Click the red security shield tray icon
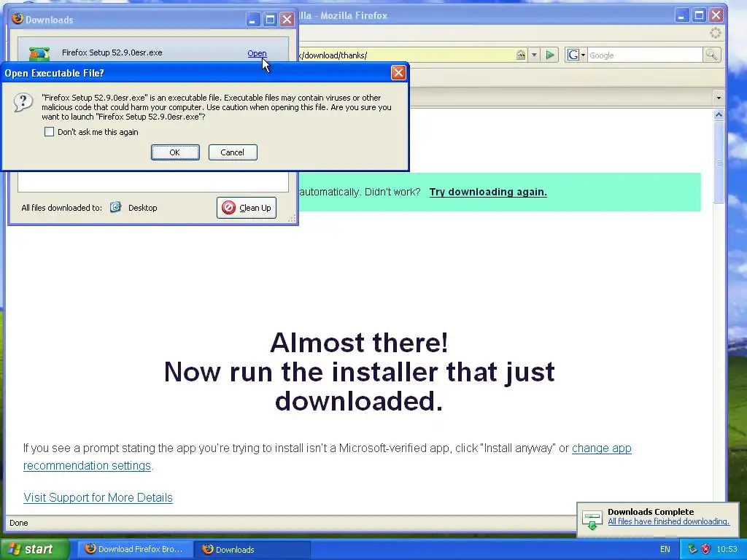Screen dimensions: 747x560 pos(705,549)
